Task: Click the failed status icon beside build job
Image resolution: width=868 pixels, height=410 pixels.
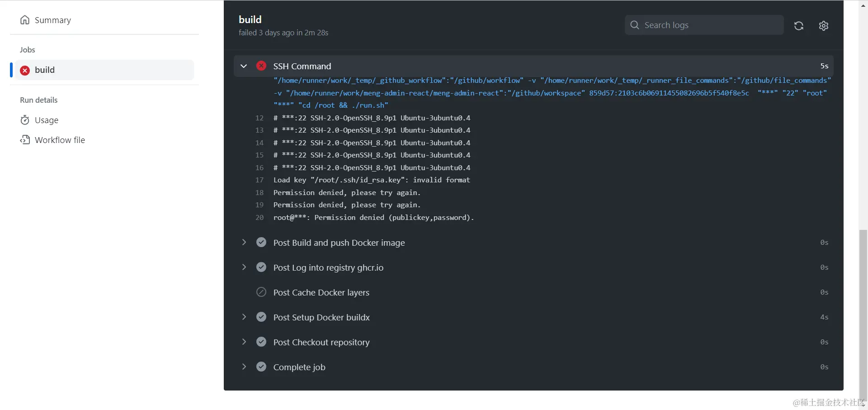Action: (x=25, y=70)
